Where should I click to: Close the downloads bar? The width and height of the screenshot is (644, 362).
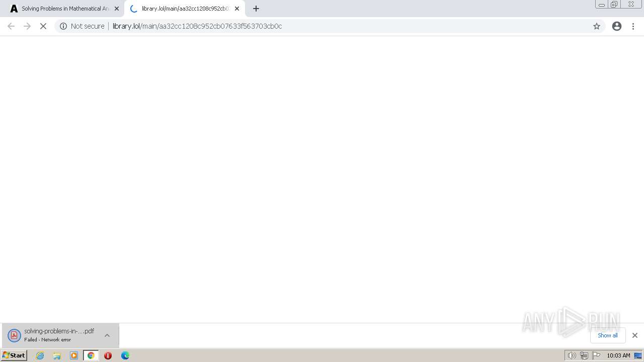(635, 335)
